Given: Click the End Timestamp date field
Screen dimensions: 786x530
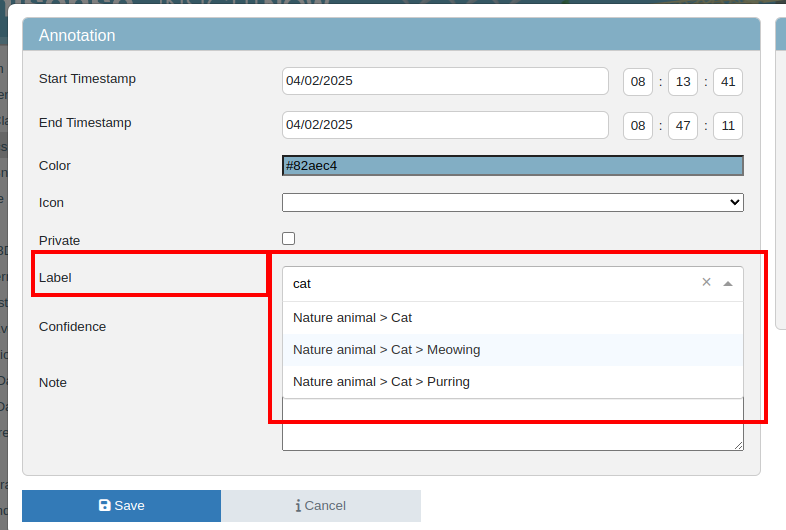Looking at the screenshot, I should 445,125.
